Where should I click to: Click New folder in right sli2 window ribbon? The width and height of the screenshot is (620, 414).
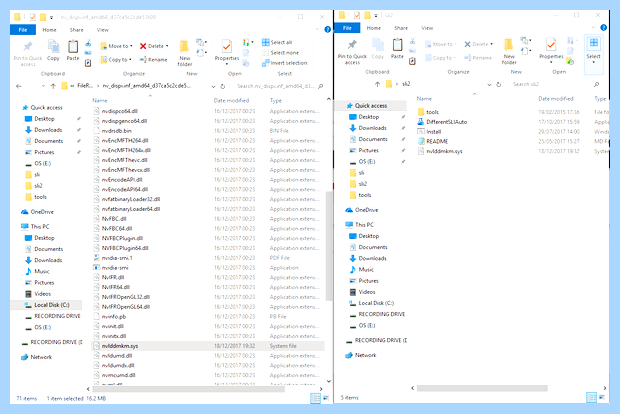[x=509, y=51]
